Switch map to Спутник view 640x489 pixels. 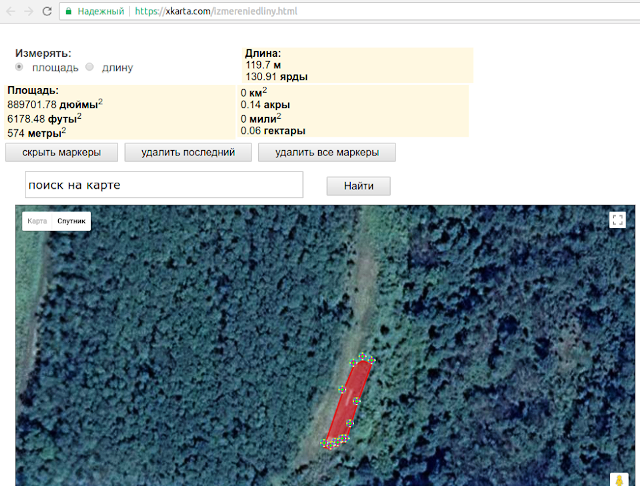71,221
